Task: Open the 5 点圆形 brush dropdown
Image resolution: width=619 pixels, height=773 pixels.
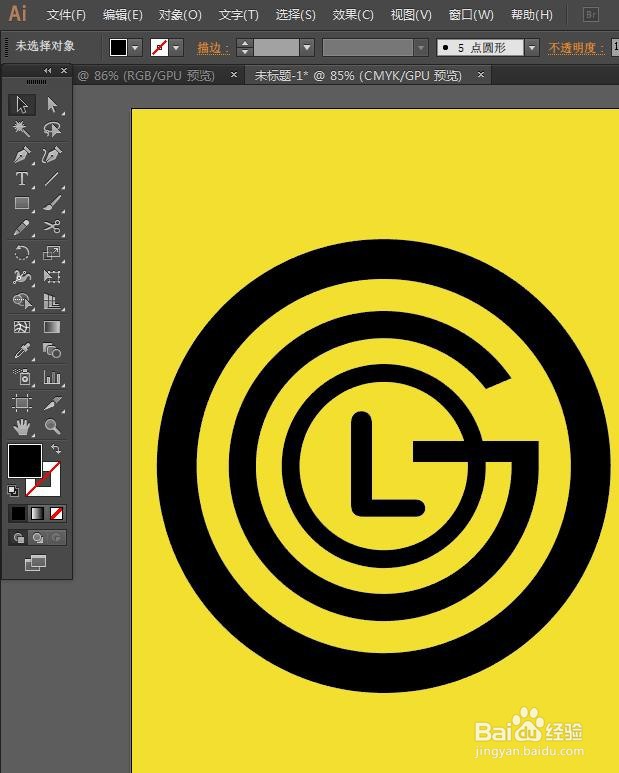Action: (x=532, y=47)
